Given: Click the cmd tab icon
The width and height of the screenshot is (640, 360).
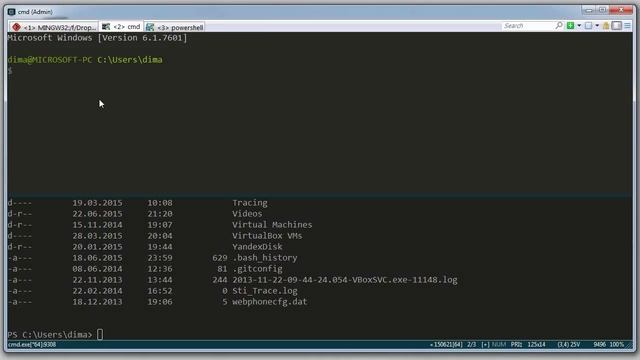Looking at the screenshot, I should click(x=106, y=27).
